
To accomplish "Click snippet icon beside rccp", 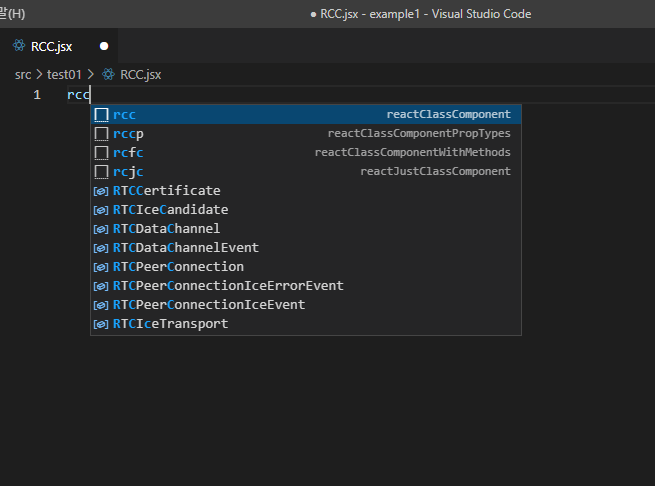I will [101, 134].
